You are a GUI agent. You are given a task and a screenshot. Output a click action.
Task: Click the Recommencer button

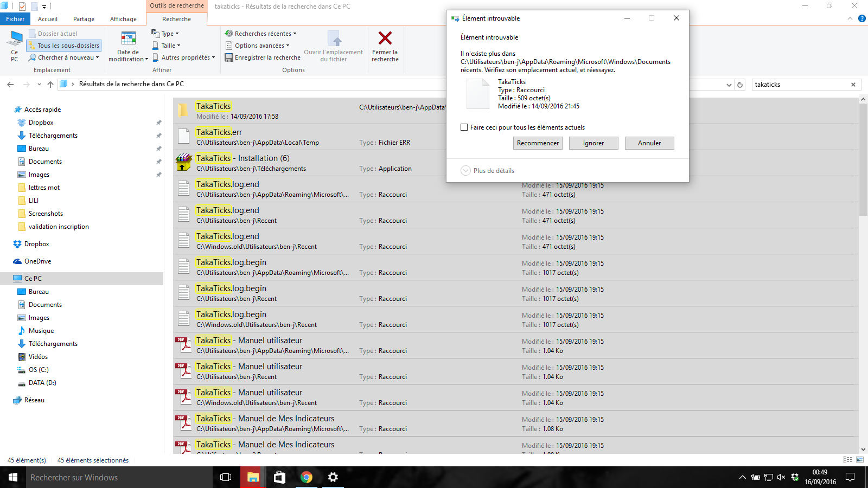click(538, 143)
